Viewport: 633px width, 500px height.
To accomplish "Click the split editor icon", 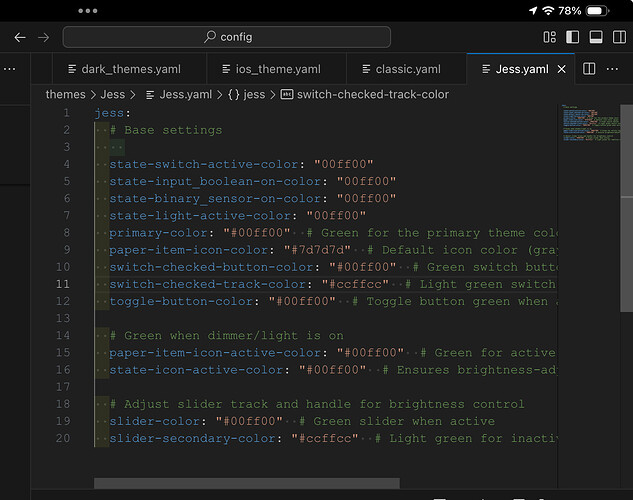I will [589, 69].
